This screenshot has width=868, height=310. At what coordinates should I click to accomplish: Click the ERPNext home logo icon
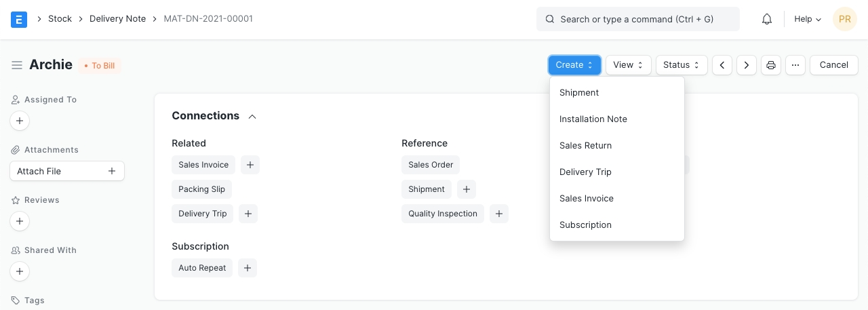point(19,19)
